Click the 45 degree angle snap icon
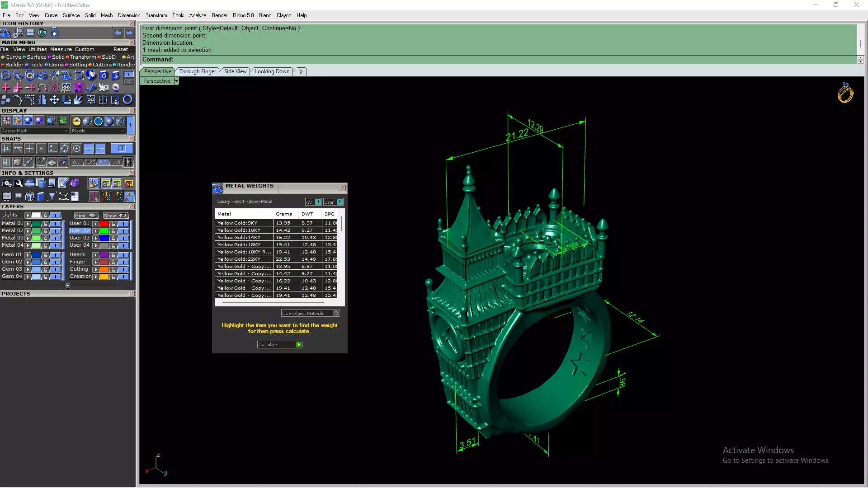The image size is (868, 488). pyautogui.click(x=41, y=162)
